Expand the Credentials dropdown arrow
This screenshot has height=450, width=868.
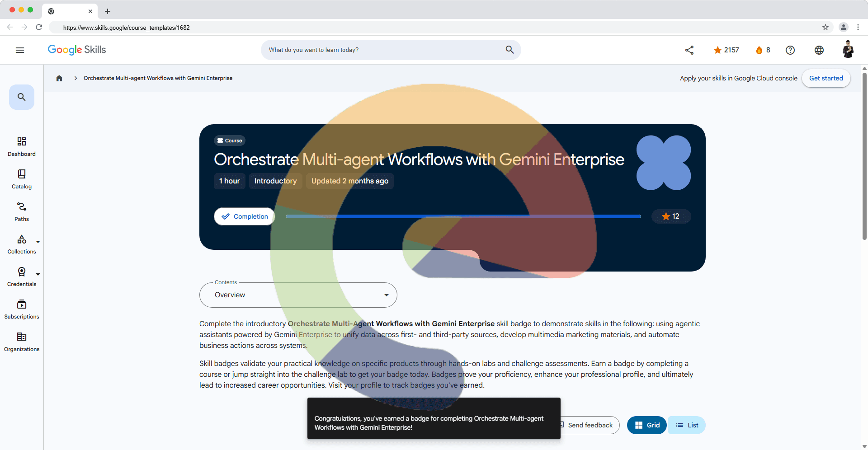38,274
